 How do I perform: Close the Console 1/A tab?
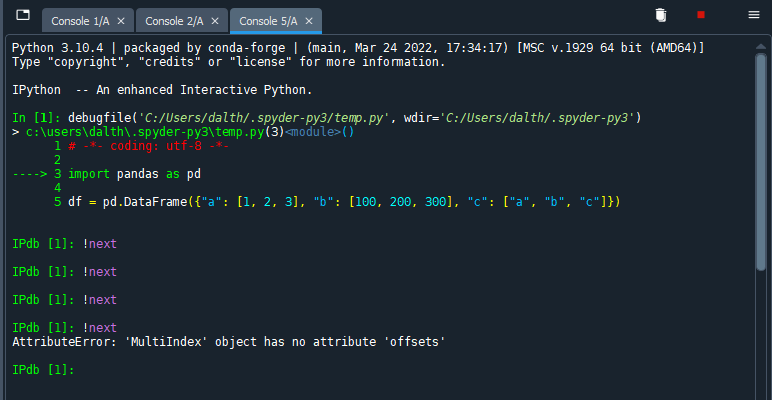pos(121,21)
